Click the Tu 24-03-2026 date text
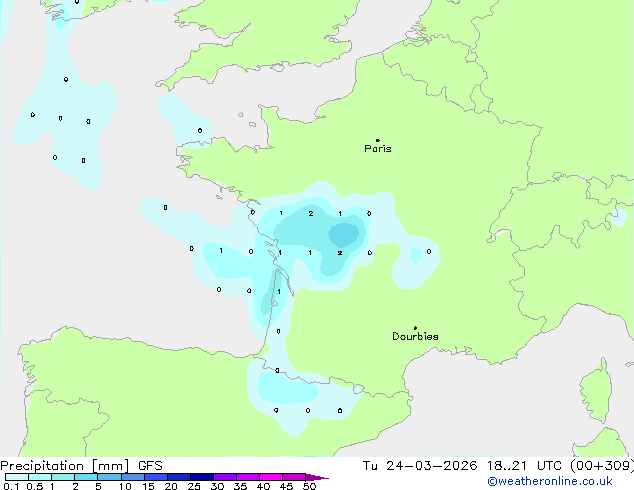 click(420, 466)
